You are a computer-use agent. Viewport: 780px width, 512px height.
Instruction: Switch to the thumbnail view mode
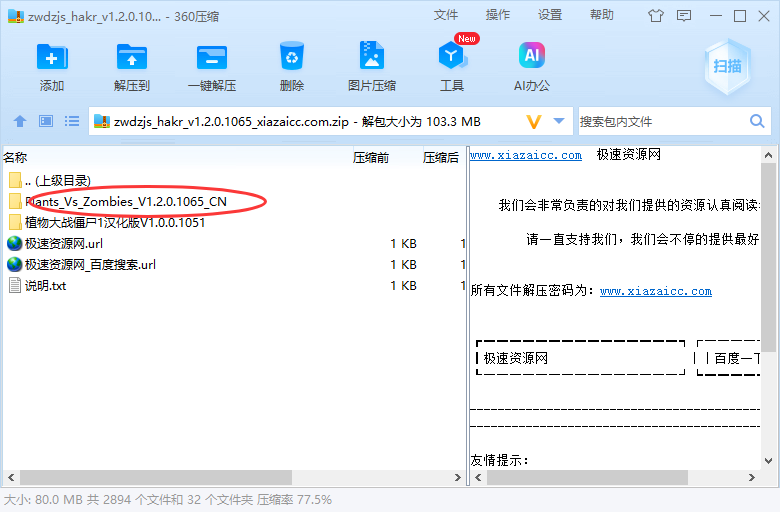pos(46,121)
